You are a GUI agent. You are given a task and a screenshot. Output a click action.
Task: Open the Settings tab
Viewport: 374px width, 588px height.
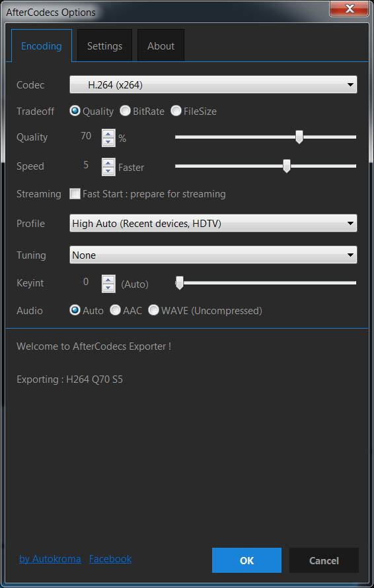tap(105, 46)
